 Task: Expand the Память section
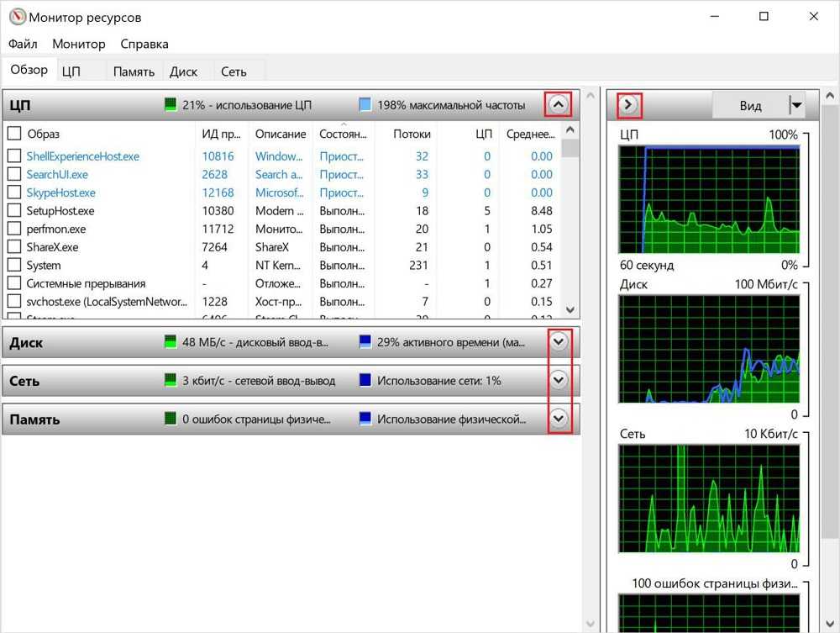[x=559, y=418]
